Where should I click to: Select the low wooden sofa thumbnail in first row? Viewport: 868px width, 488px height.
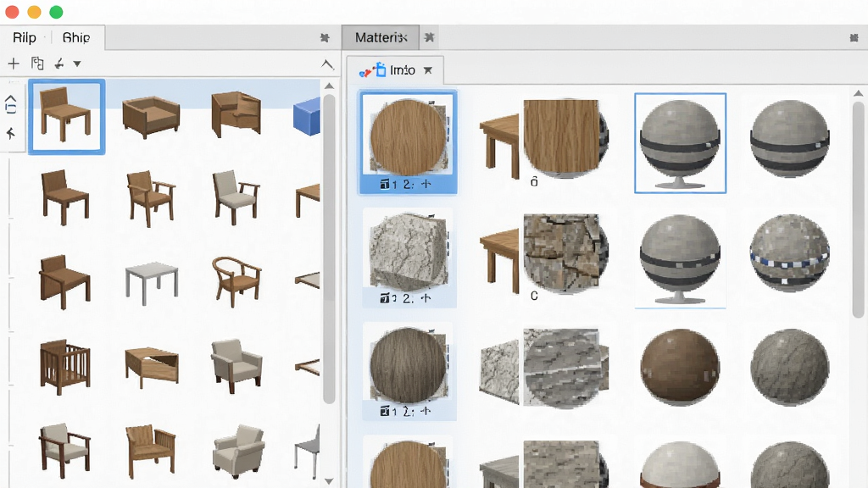click(151, 116)
